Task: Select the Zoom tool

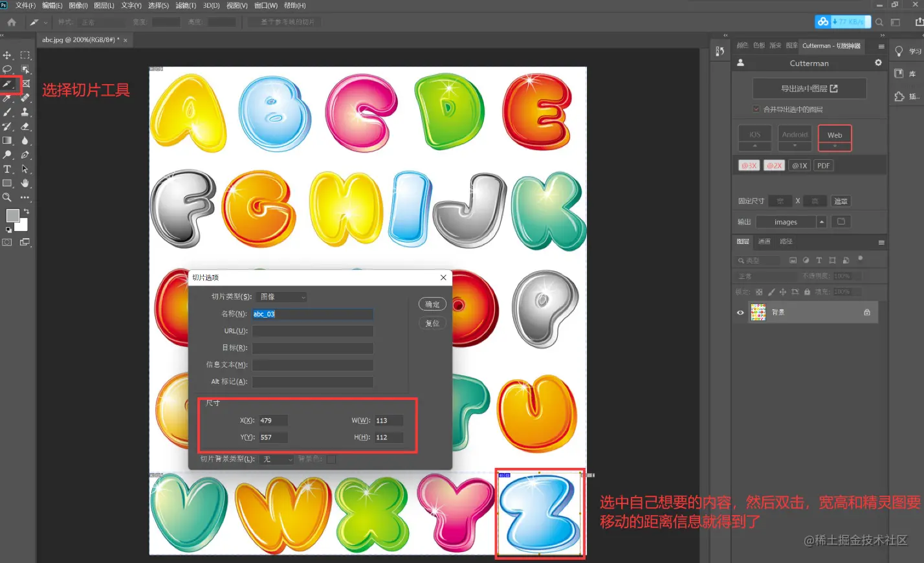Action: pyautogui.click(x=7, y=197)
